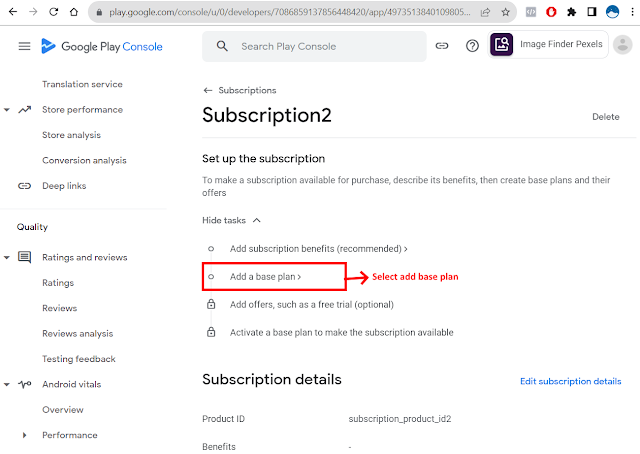Open the help question mark icon
The height and width of the screenshot is (454, 640).
tap(472, 46)
